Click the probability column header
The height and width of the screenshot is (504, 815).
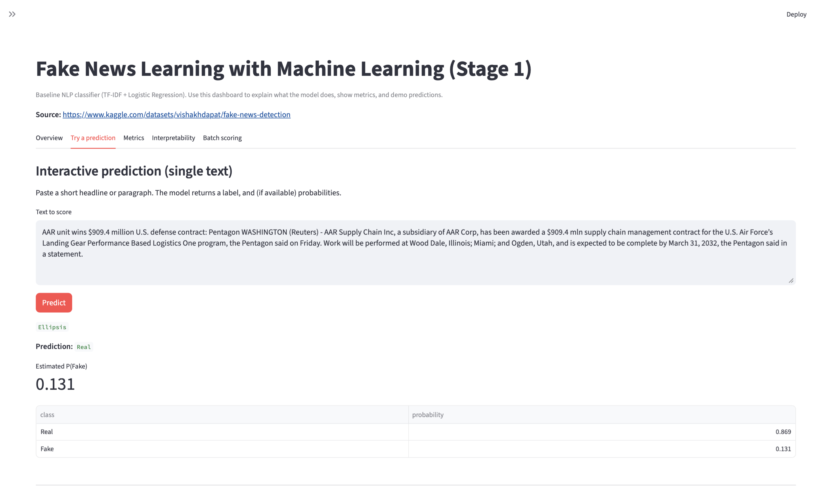click(x=427, y=415)
